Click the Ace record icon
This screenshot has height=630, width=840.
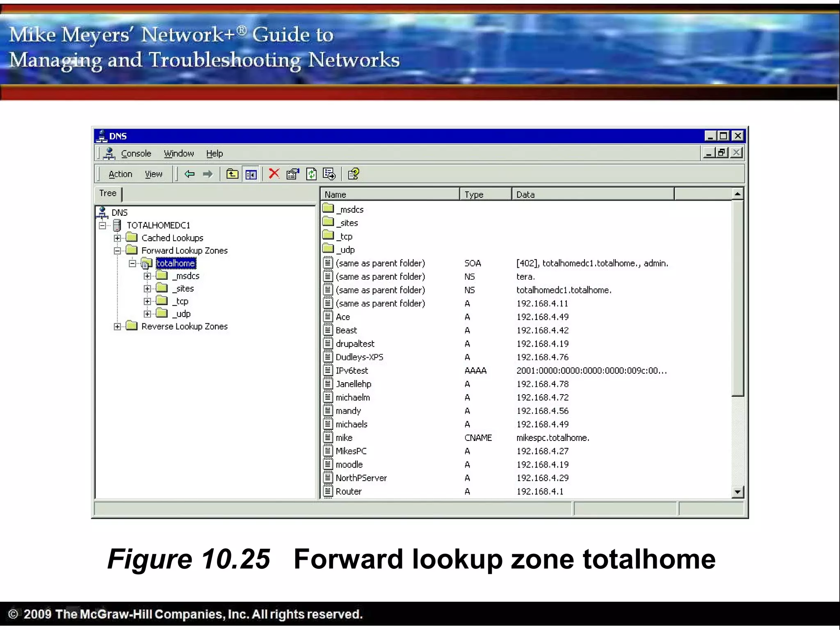click(x=328, y=316)
